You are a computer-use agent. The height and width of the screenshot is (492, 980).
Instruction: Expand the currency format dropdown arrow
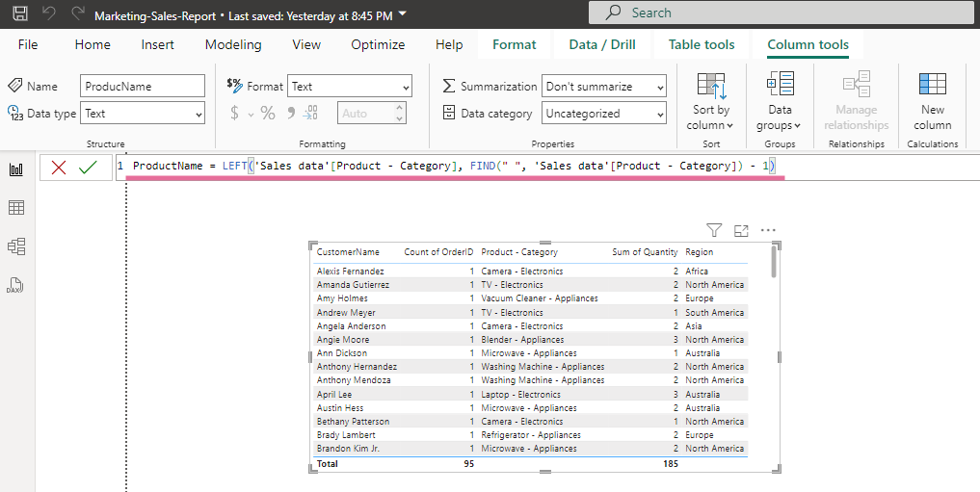click(251, 115)
